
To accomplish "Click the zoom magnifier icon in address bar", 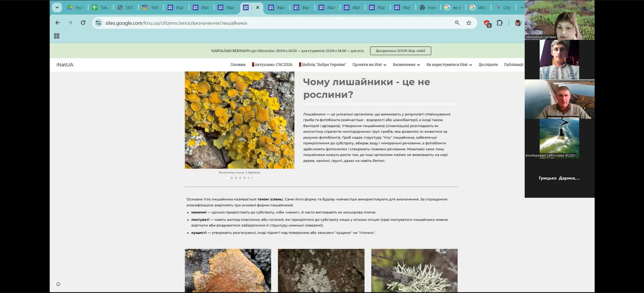I will (x=457, y=23).
